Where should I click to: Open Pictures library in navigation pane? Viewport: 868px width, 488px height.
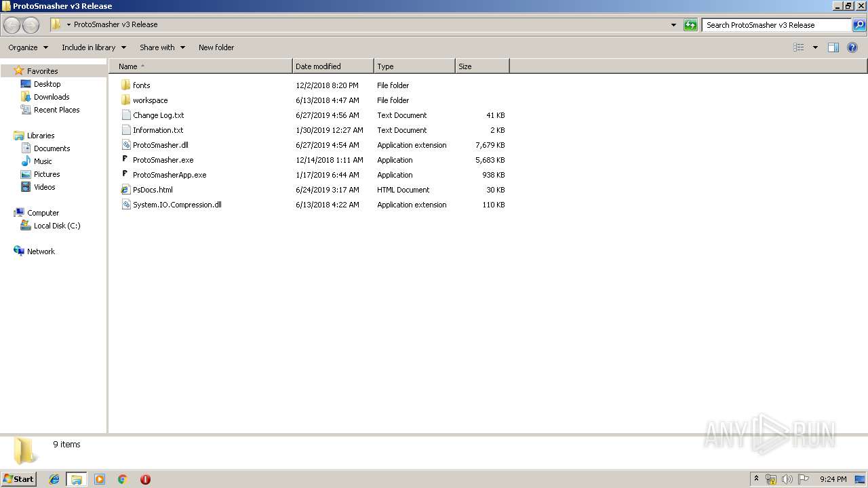point(47,174)
